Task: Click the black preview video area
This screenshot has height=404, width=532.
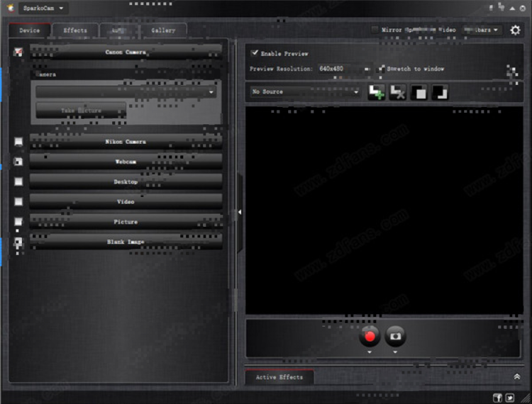Action: (384, 210)
